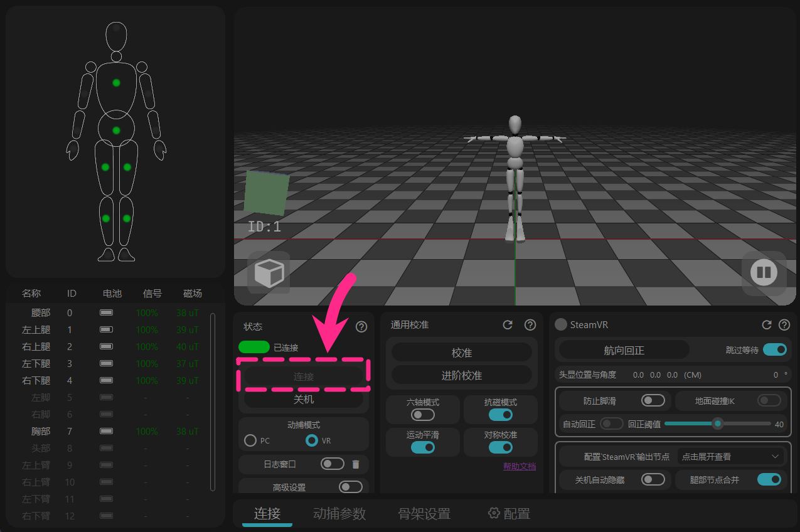Click the 航向回正 button
The image size is (800, 532).
coord(624,350)
